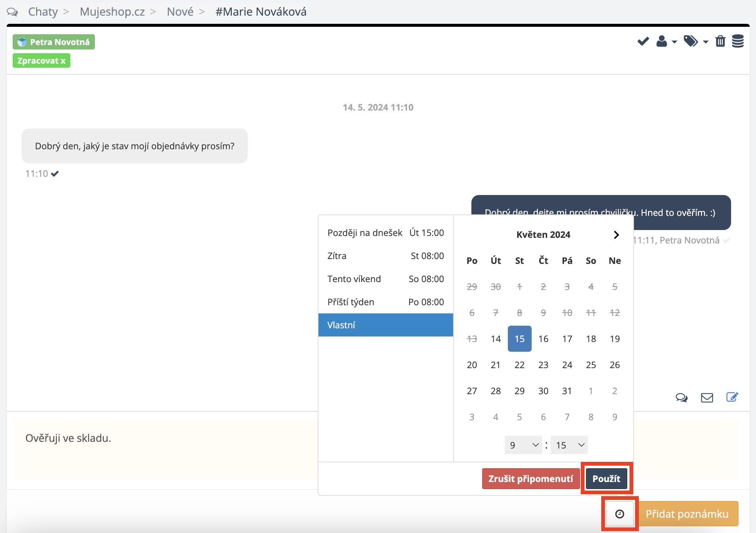Switch to email reply envelope icon
The height and width of the screenshot is (533, 756).
click(x=707, y=398)
